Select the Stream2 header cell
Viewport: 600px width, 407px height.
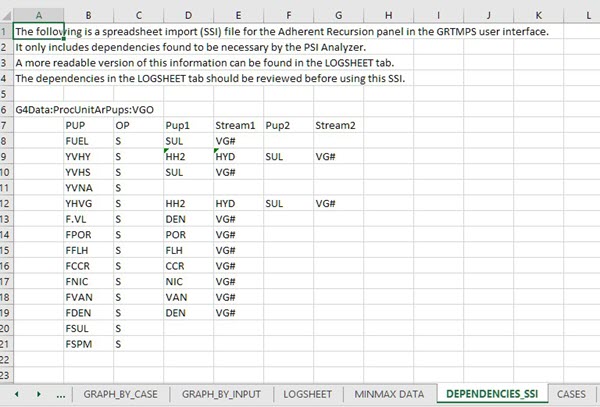(335, 125)
